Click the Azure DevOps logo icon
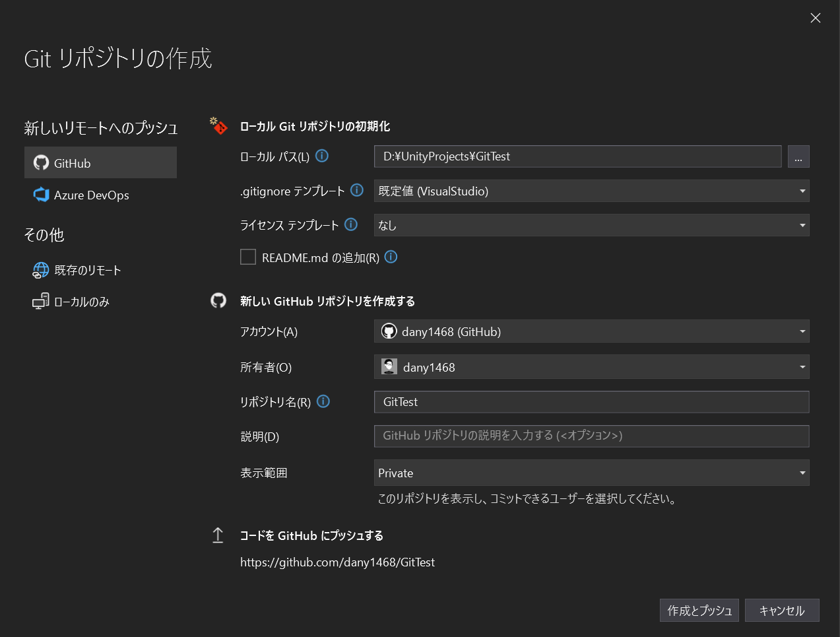The width and height of the screenshot is (840, 637). click(x=41, y=195)
